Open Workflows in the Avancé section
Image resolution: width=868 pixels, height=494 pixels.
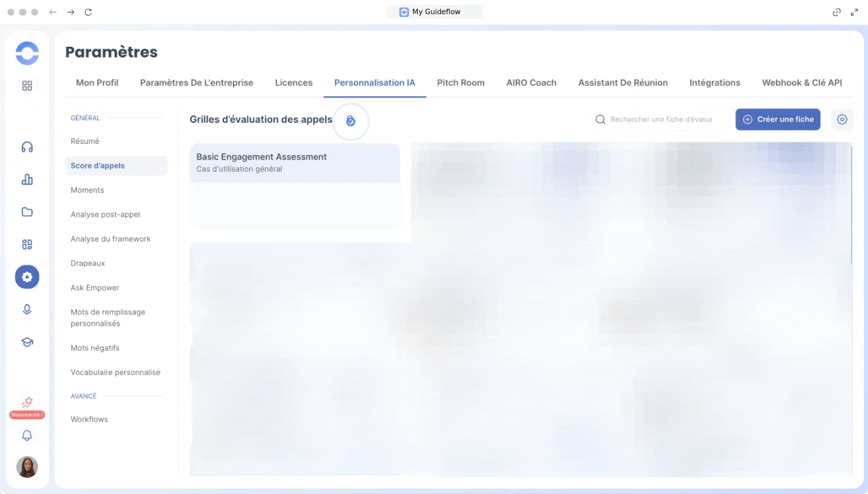tap(89, 419)
